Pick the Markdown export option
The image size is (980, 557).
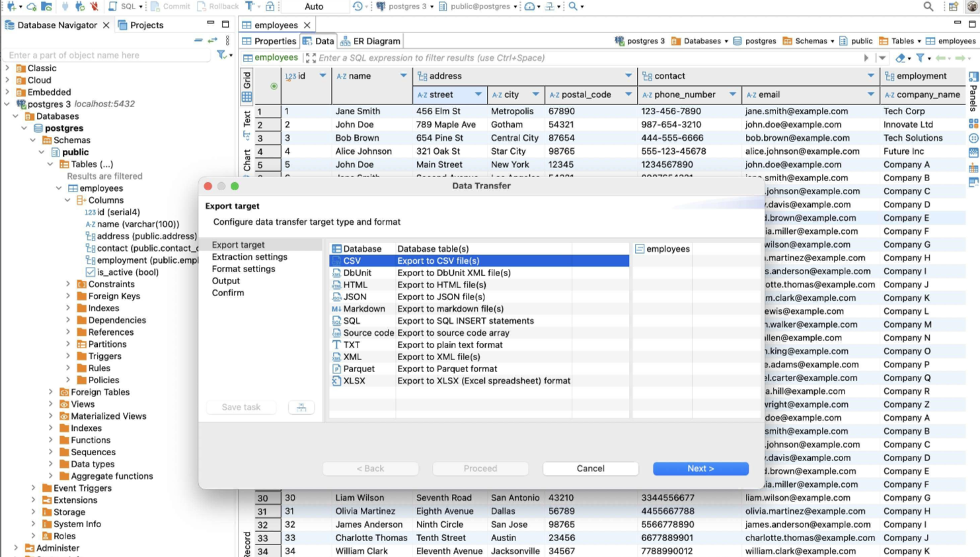click(363, 309)
